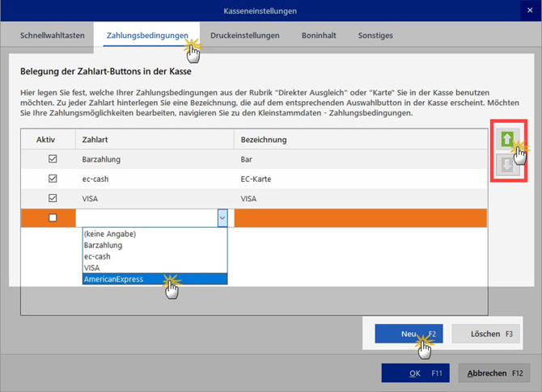The height and width of the screenshot is (392, 542).
Task: Toggle the Aktiv checkbox for ec-cash
Action: pos(53,179)
